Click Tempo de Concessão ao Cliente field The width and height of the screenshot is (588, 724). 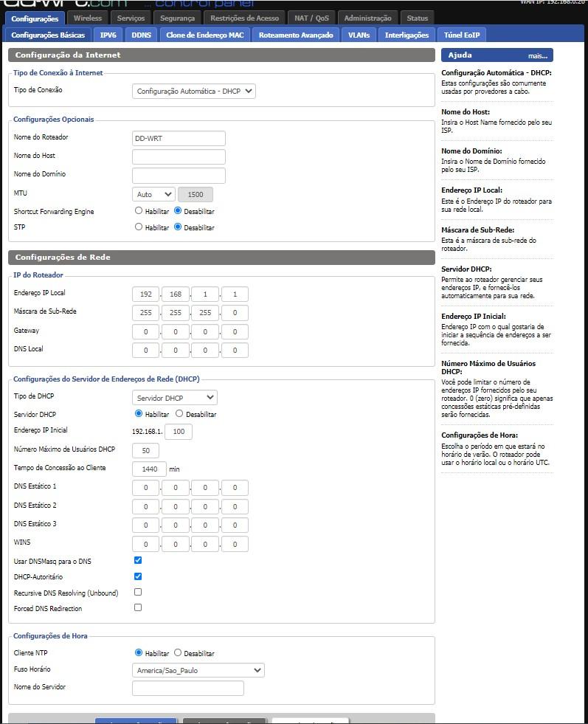150,469
